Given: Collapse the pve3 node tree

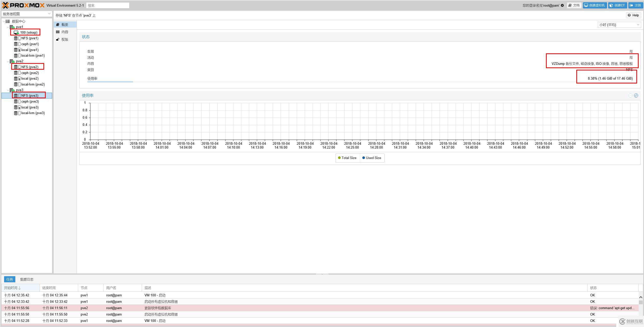Looking at the screenshot, I should (8, 90).
